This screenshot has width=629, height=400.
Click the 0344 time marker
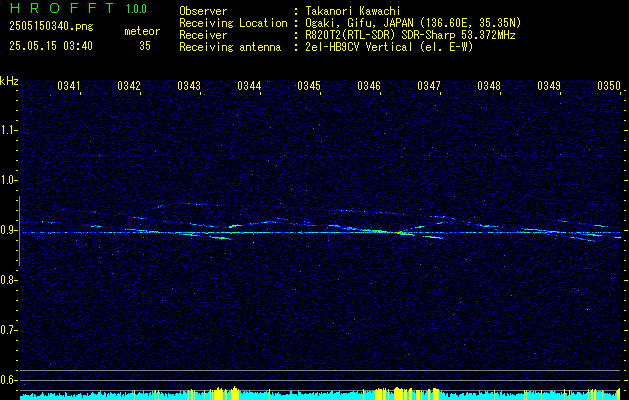pos(249,86)
